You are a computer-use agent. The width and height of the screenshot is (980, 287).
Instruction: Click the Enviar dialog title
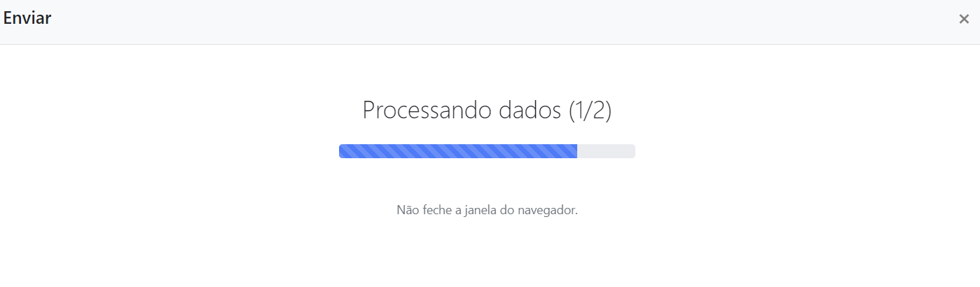coord(27,19)
